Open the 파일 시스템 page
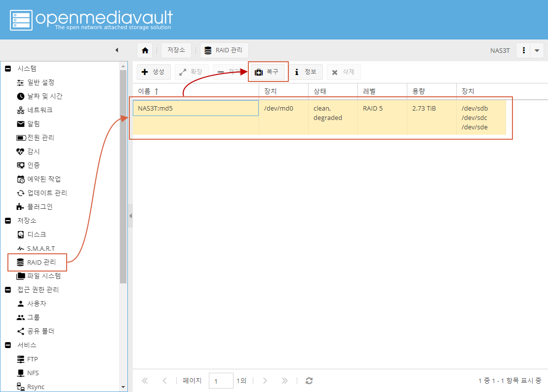Viewport: 548px width, 392px height. (39, 276)
